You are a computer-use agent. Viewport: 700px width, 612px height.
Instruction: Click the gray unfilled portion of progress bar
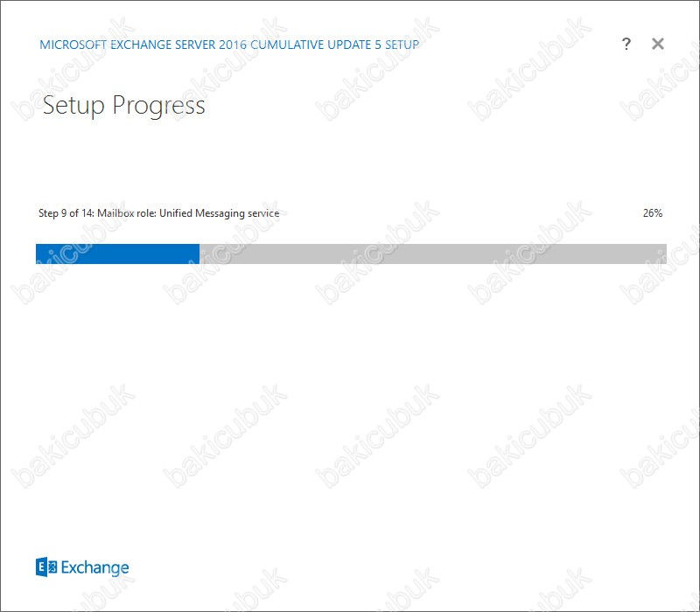pos(433,254)
